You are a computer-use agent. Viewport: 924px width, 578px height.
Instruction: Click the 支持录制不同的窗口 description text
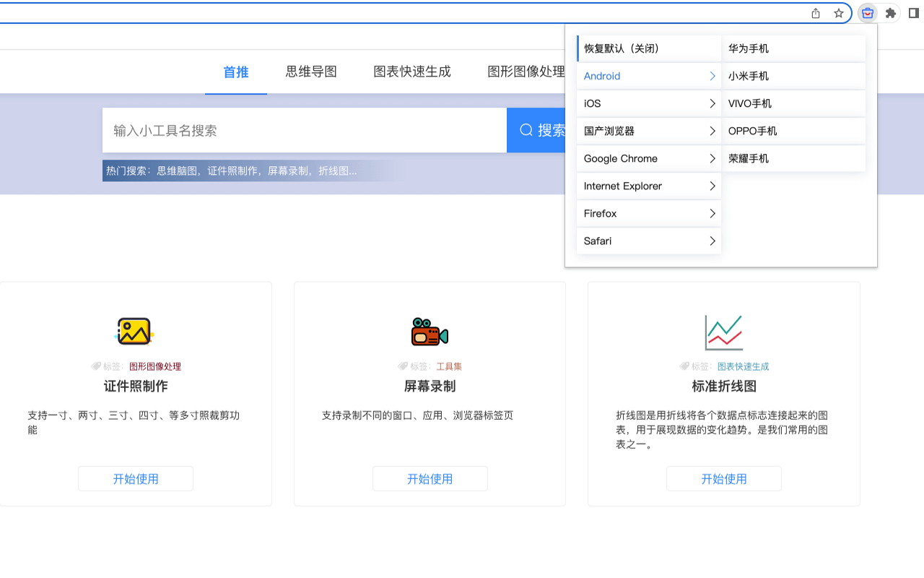tap(417, 415)
